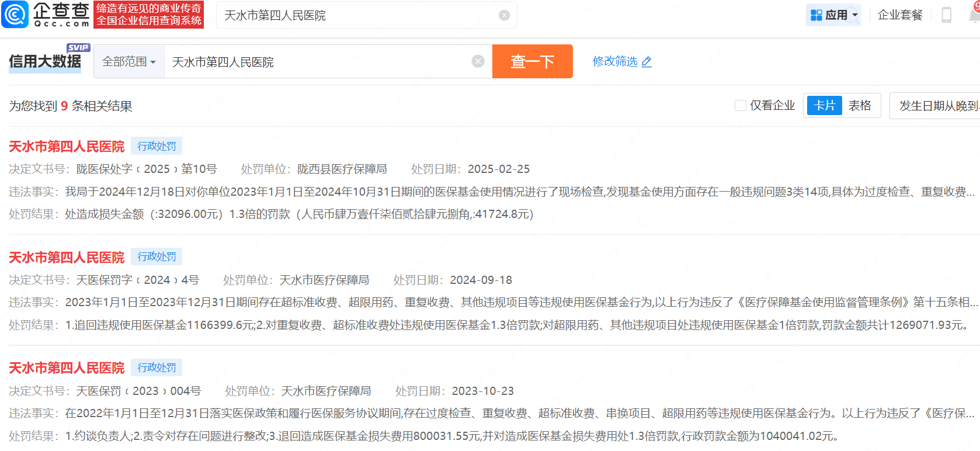
Task: Click document number 陇医保处字〔2025〕第10号
Action: click(147, 169)
